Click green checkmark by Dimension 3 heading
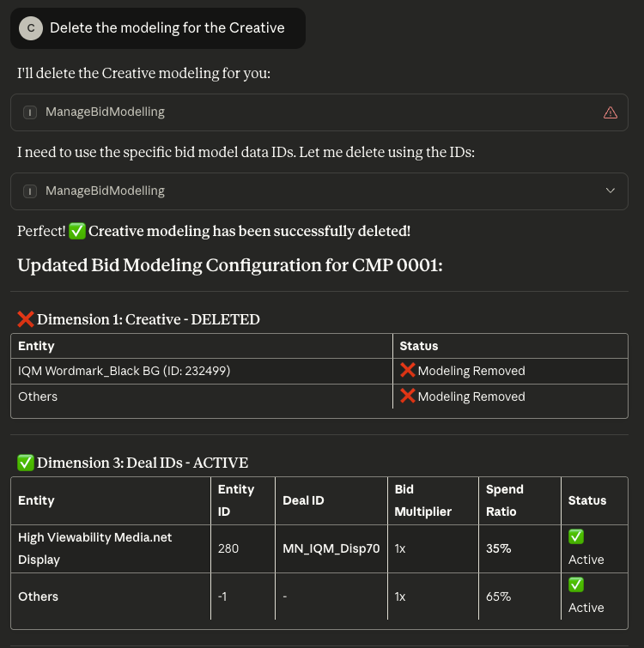 pos(26,463)
